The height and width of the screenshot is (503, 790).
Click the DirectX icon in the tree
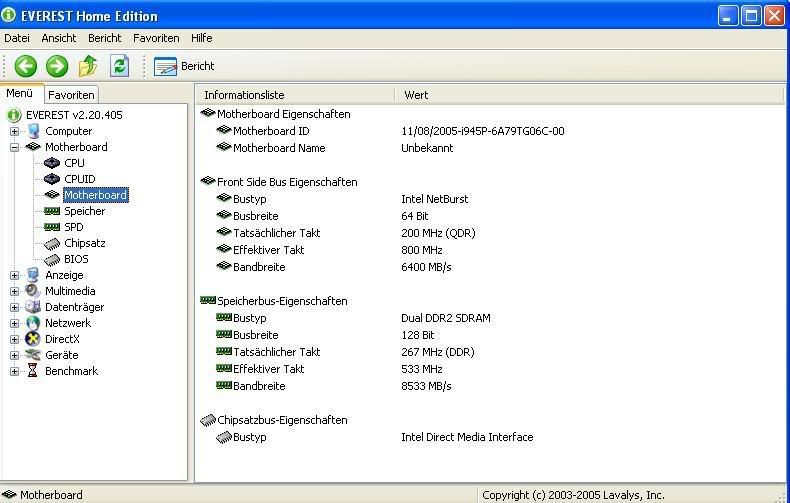pos(33,339)
